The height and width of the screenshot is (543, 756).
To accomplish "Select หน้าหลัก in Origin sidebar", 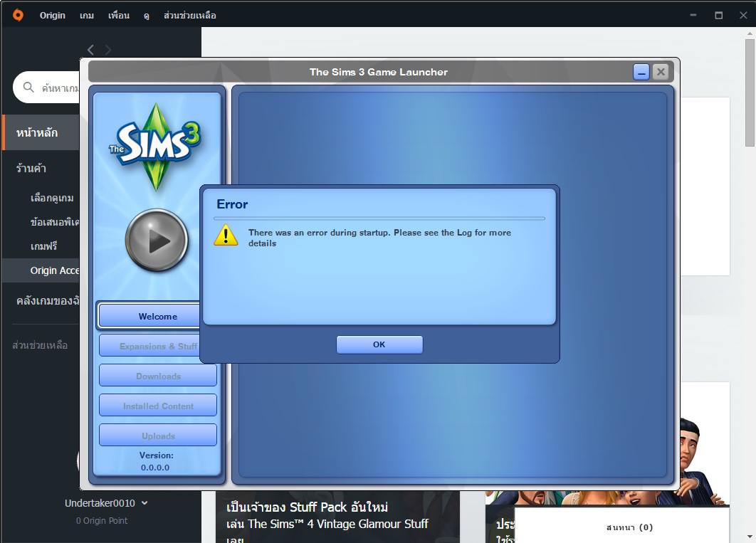I will 41,132.
